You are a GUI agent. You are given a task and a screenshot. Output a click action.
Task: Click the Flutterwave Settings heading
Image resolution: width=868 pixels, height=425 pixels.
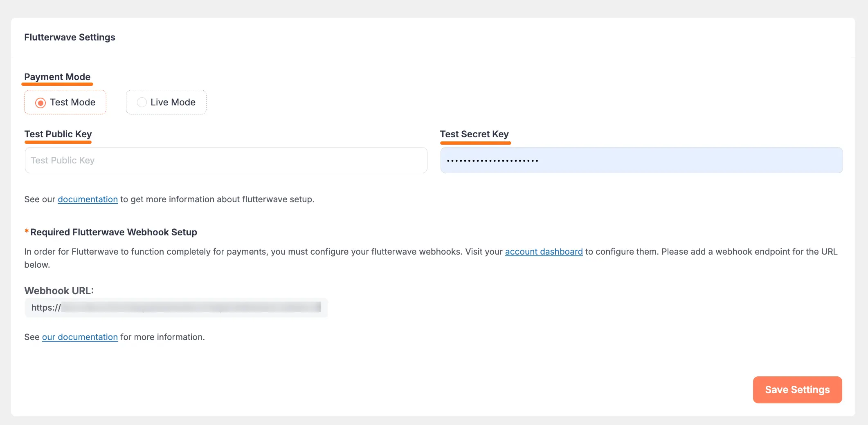[x=70, y=37]
